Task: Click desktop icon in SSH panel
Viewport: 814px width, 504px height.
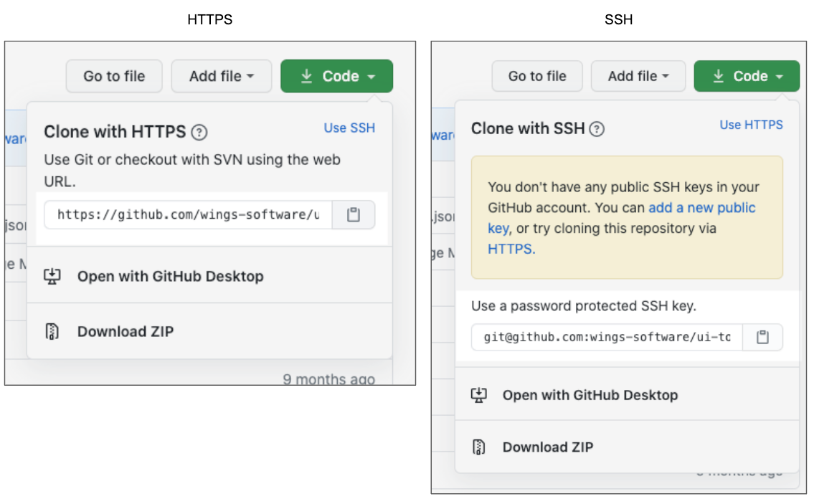Action: point(478,395)
